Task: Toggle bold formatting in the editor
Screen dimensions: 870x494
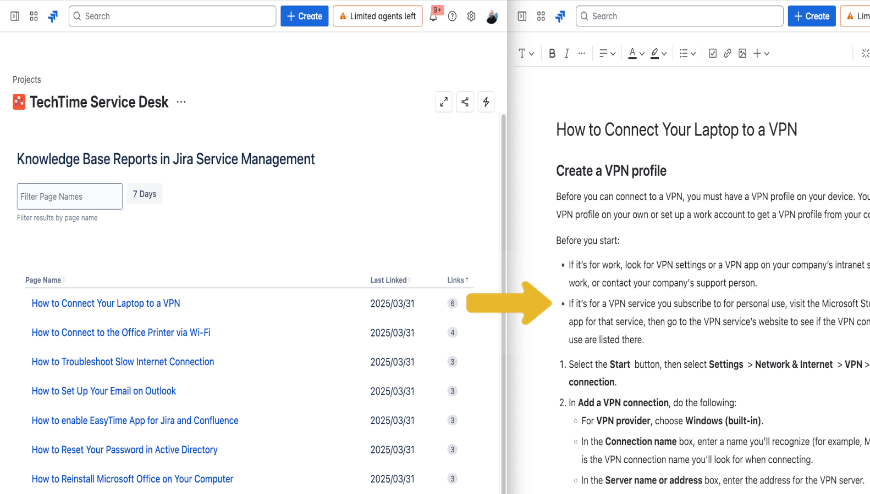Action: click(x=552, y=53)
